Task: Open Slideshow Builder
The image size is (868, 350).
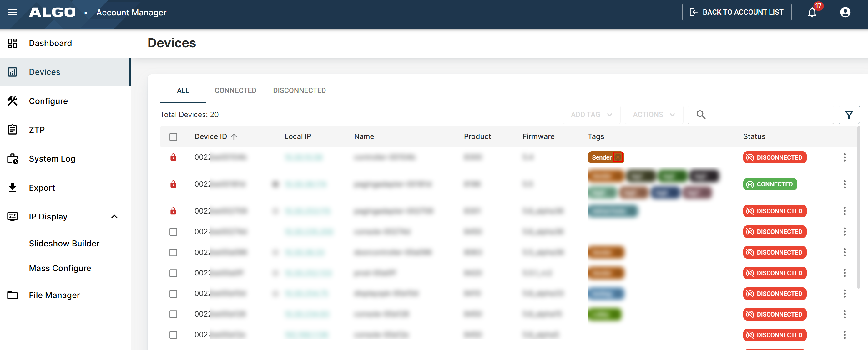Action: click(64, 244)
